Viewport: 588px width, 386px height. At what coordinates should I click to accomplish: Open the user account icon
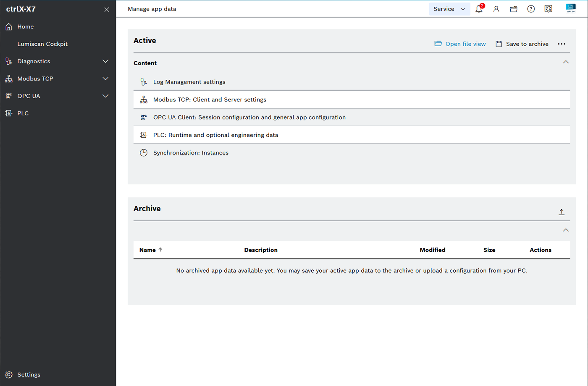(496, 9)
